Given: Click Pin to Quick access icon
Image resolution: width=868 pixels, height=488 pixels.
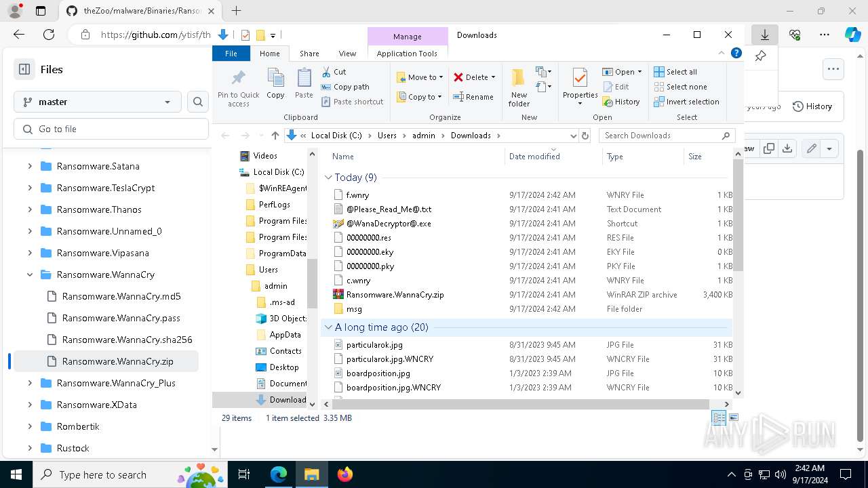Looking at the screenshot, I should [238, 88].
